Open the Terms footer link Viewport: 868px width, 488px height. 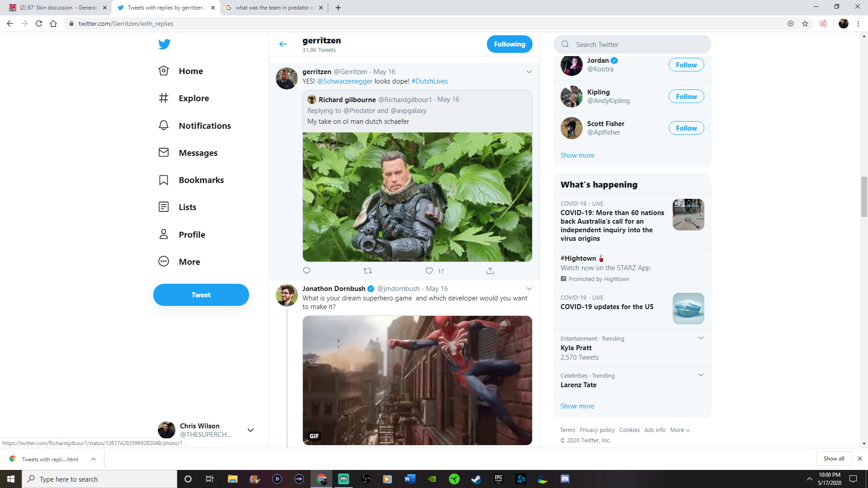(567, 430)
